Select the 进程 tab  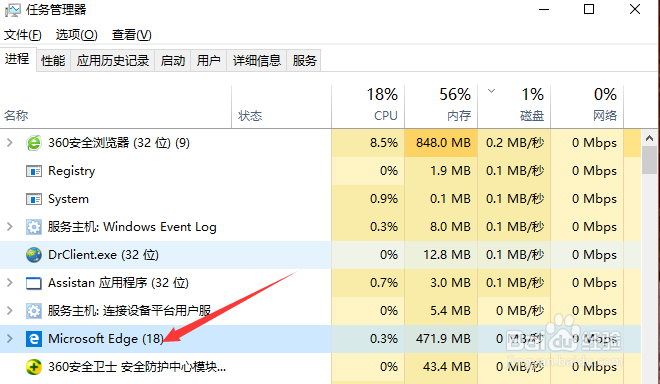[17, 59]
